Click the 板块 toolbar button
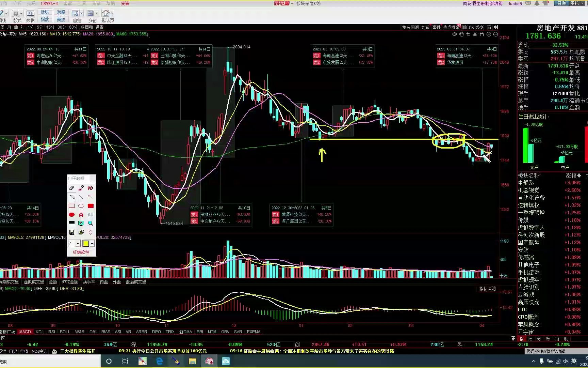The image size is (588, 368). click(x=45, y=12)
